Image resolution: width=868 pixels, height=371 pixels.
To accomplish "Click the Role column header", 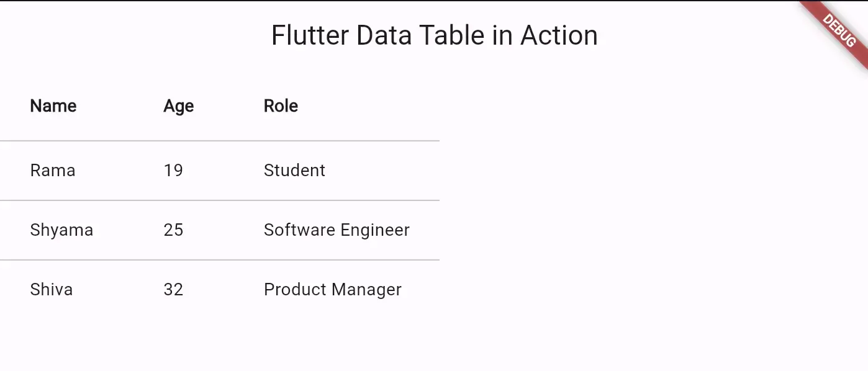I will coord(281,106).
